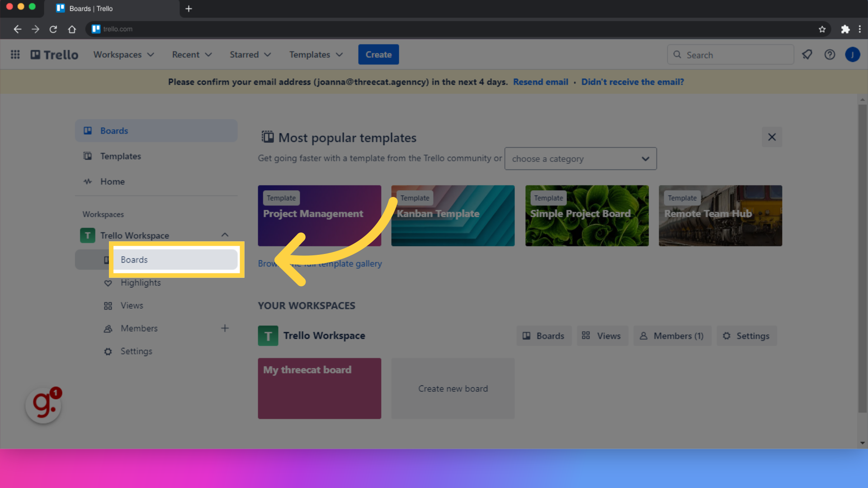
Task: Open the red g. widget with badge
Action: coord(43,405)
